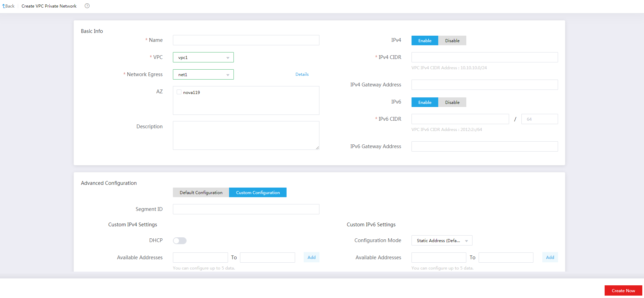This screenshot has height=298, width=644.
Task: Disable IPv6 for the network
Action: pos(452,102)
